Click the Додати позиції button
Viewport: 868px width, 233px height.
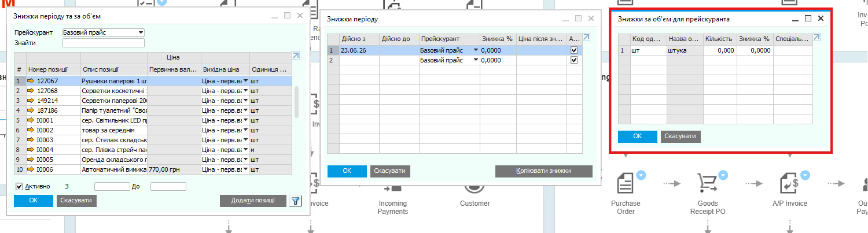[x=253, y=201]
